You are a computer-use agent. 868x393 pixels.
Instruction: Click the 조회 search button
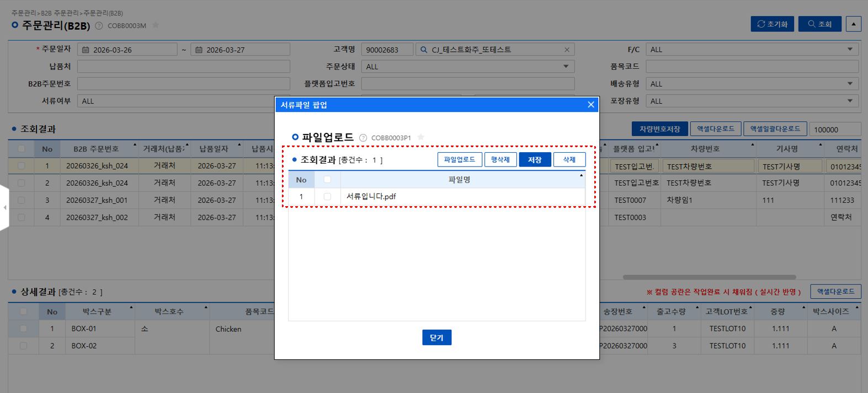[x=820, y=24]
